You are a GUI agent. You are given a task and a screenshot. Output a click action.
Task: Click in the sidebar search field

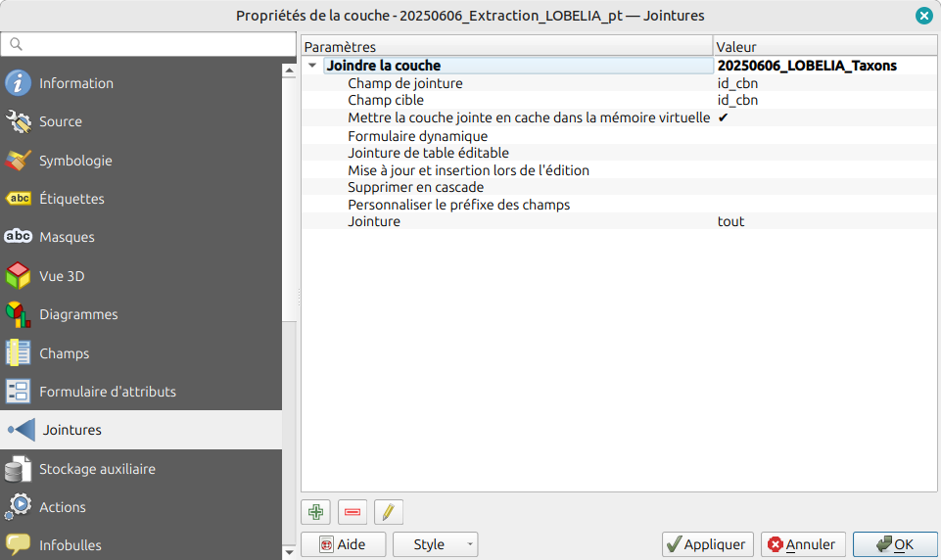click(x=147, y=45)
